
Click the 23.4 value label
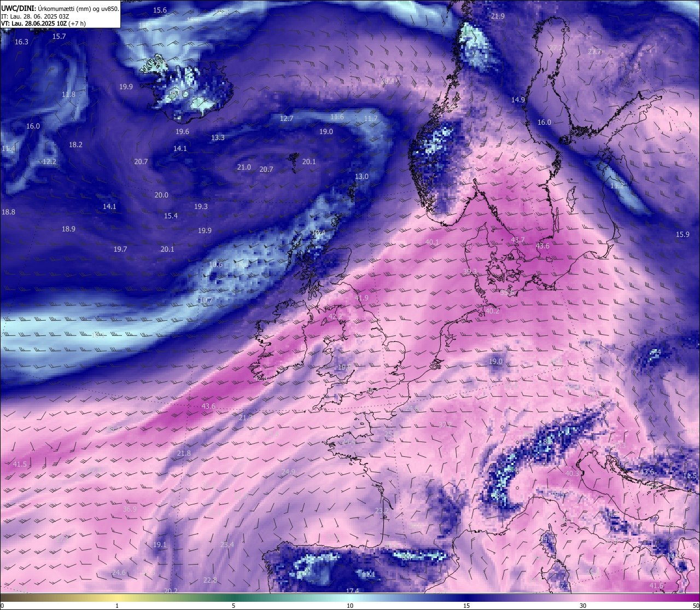(227, 544)
